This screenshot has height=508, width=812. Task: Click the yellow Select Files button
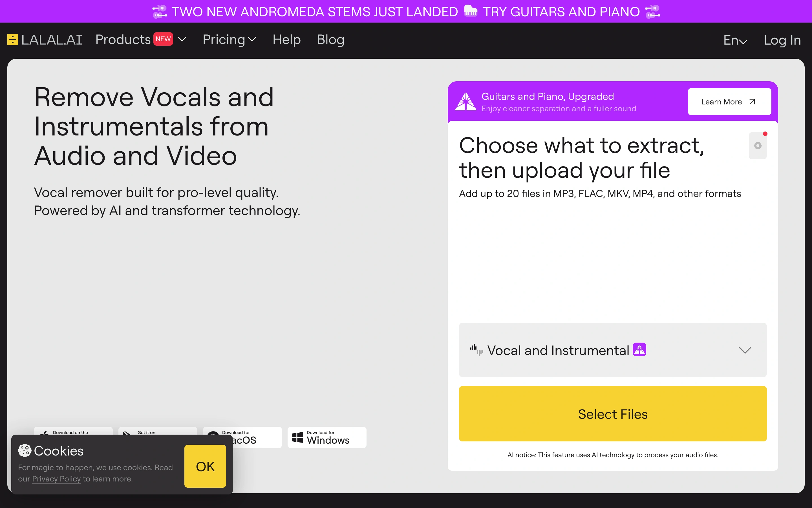click(x=613, y=413)
